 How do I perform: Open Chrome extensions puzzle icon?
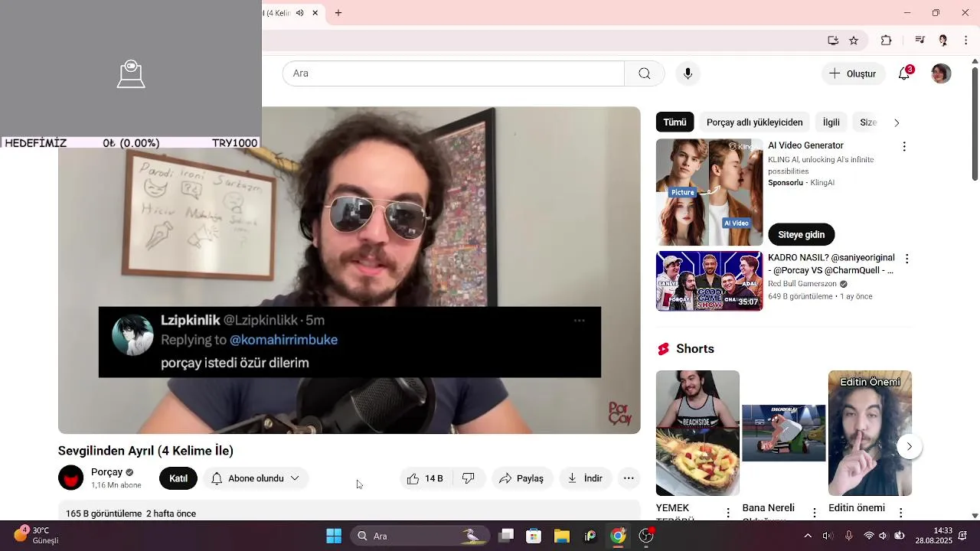coord(887,41)
